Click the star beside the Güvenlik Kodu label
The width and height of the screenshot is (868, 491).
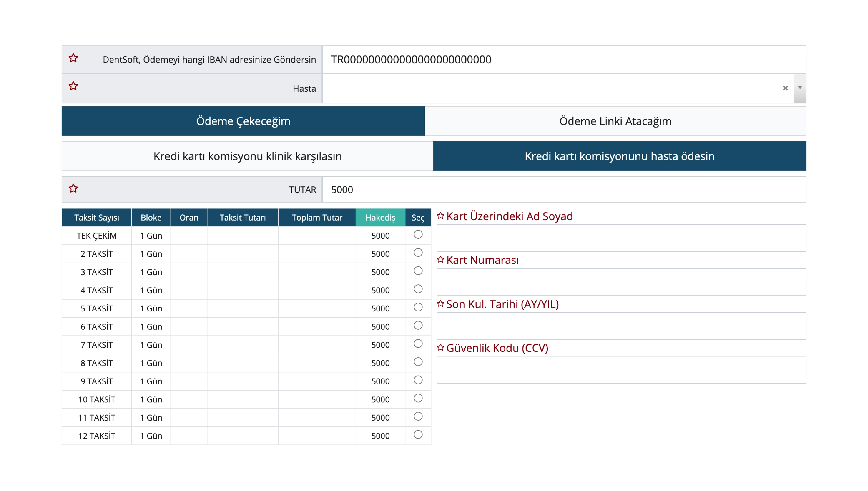[440, 348]
